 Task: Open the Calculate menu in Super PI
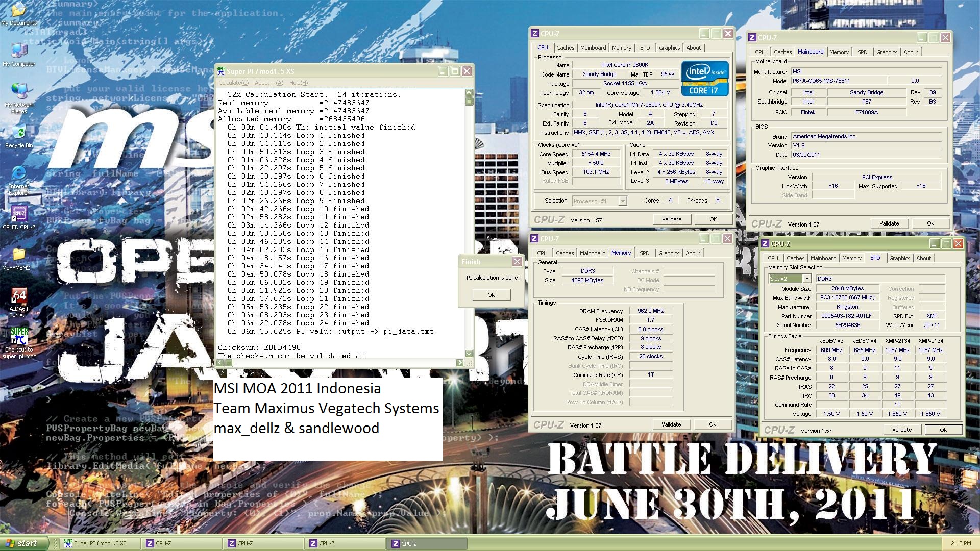coord(233,83)
